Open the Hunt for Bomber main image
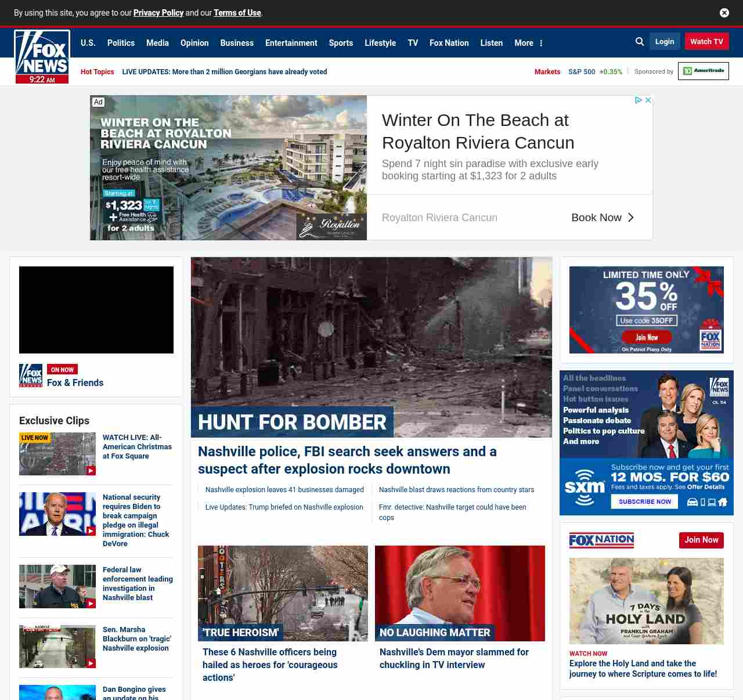743x700 pixels. coord(371,347)
